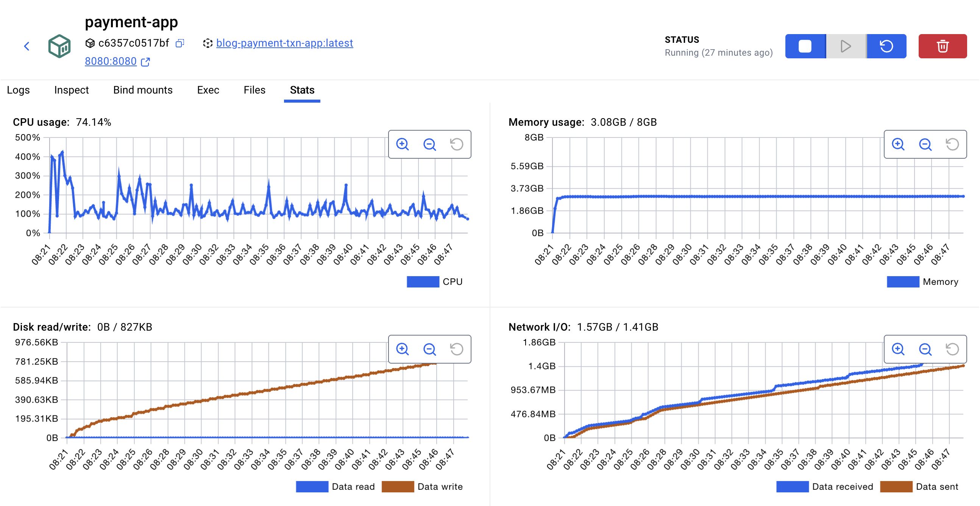The height and width of the screenshot is (506, 980).
Task: Reset zoom on the Network I/O chart
Action: (952, 349)
